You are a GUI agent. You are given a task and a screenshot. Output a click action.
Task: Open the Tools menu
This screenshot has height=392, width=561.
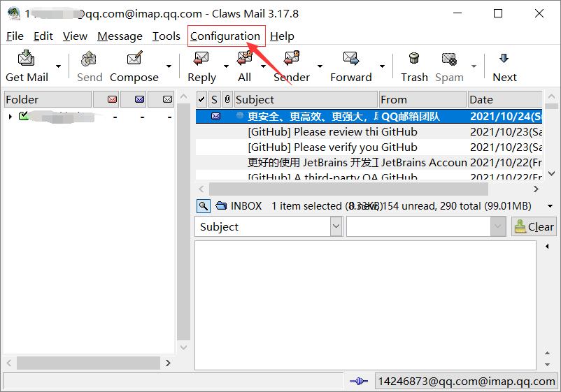(x=166, y=36)
